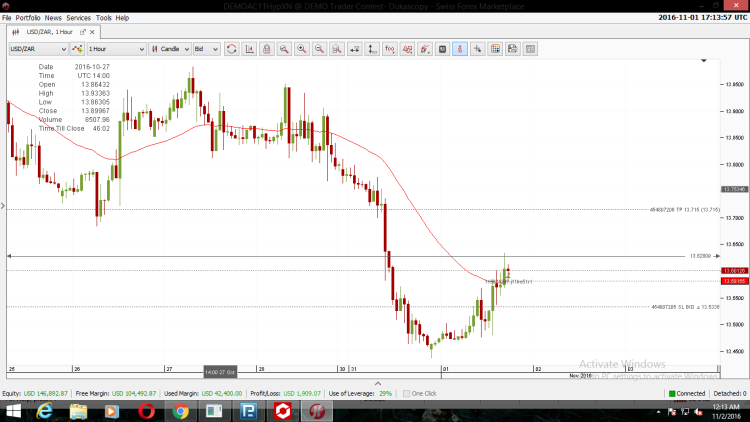Open the Portfolio menu
This screenshot has height=422, width=750.
[x=28, y=18]
